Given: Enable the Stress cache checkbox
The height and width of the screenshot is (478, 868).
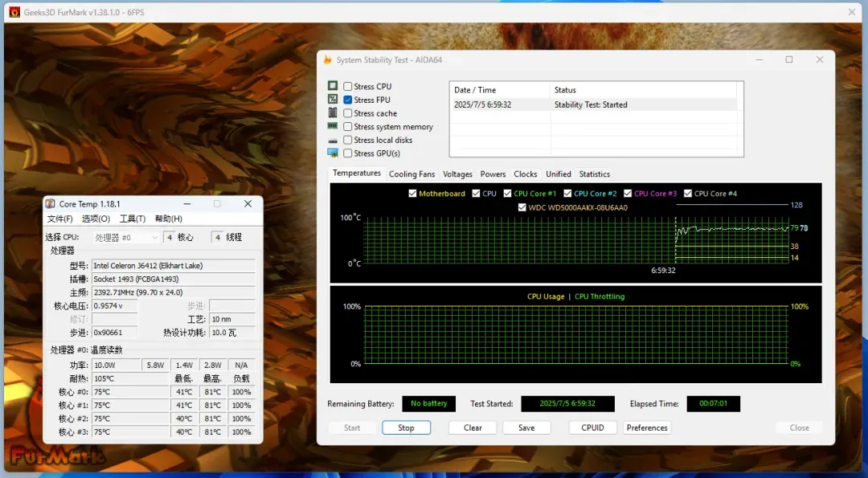Looking at the screenshot, I should tap(348, 112).
